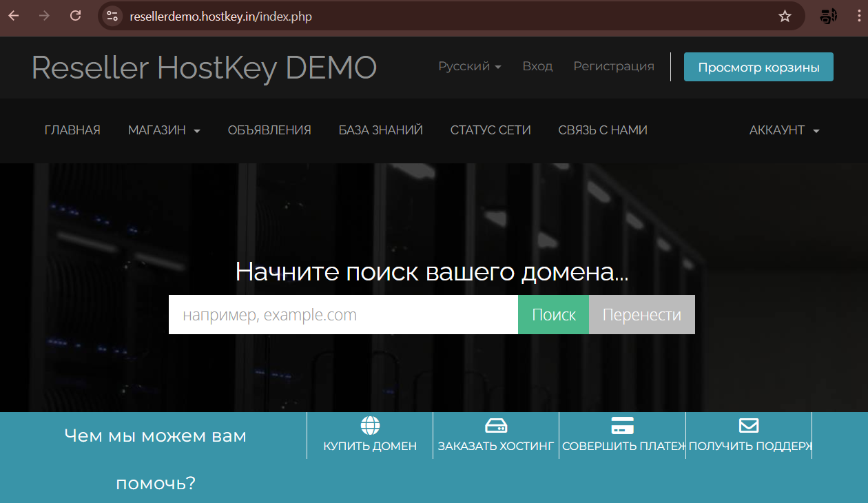Screen dimensions: 868x503
Task: Go to Главная page
Action: (72, 130)
